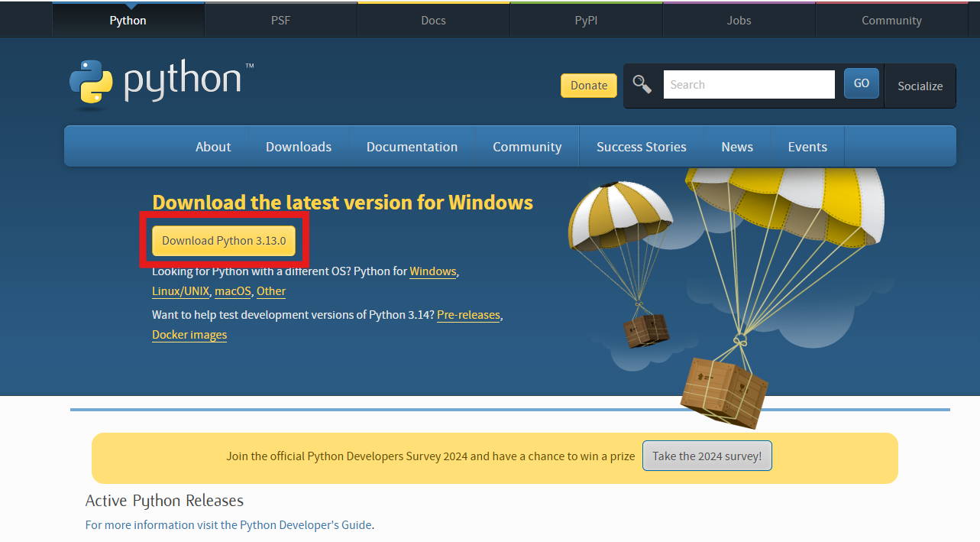
Task: Click the Python Developers Survey 2024 announcement text
Action: pos(430,456)
